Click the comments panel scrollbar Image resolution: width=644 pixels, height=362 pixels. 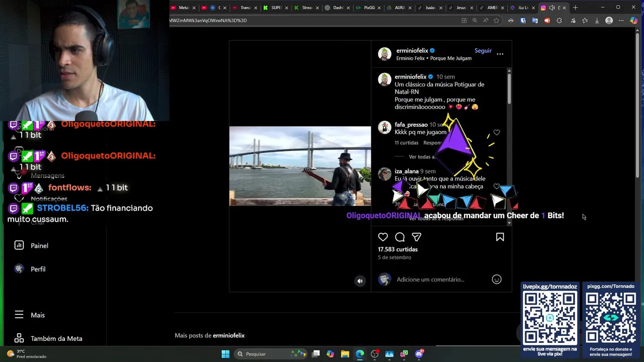pyautogui.click(x=509, y=88)
